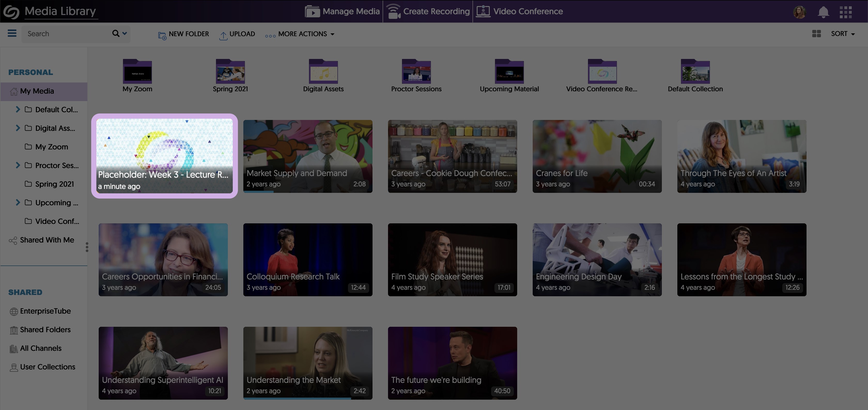Click the search magnifier icon
Viewport: 868px width, 410px height.
[115, 33]
